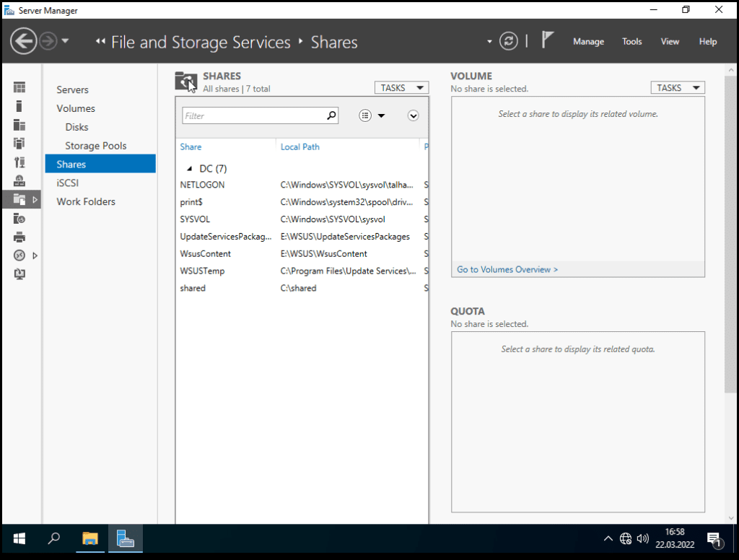Sort by the Share column header
This screenshot has width=739, height=560.
(x=191, y=147)
